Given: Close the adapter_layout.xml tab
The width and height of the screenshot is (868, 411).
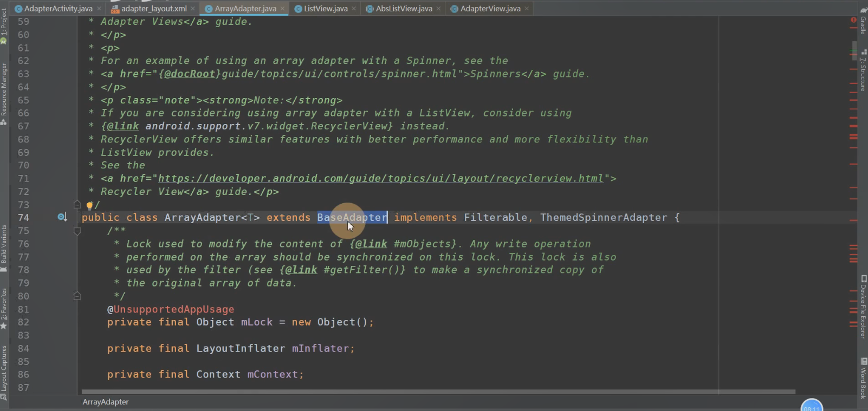Looking at the screenshot, I should click(x=193, y=9).
